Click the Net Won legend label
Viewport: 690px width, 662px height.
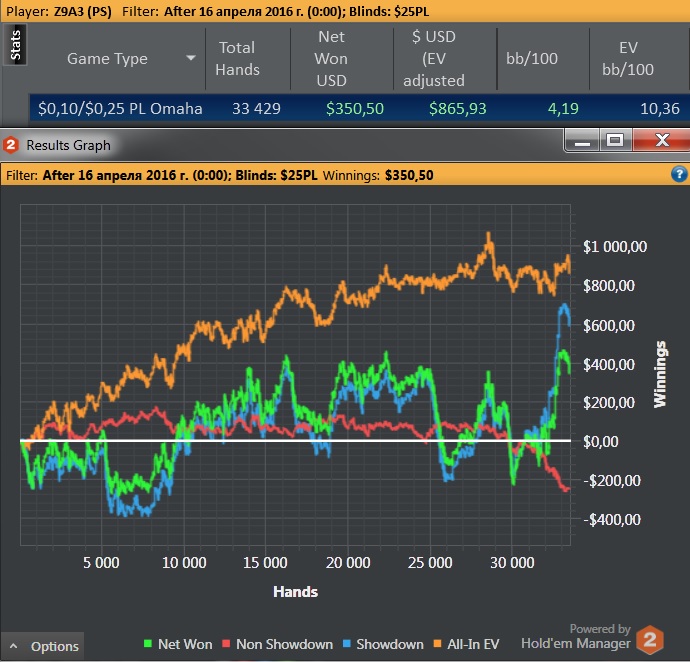point(185,644)
